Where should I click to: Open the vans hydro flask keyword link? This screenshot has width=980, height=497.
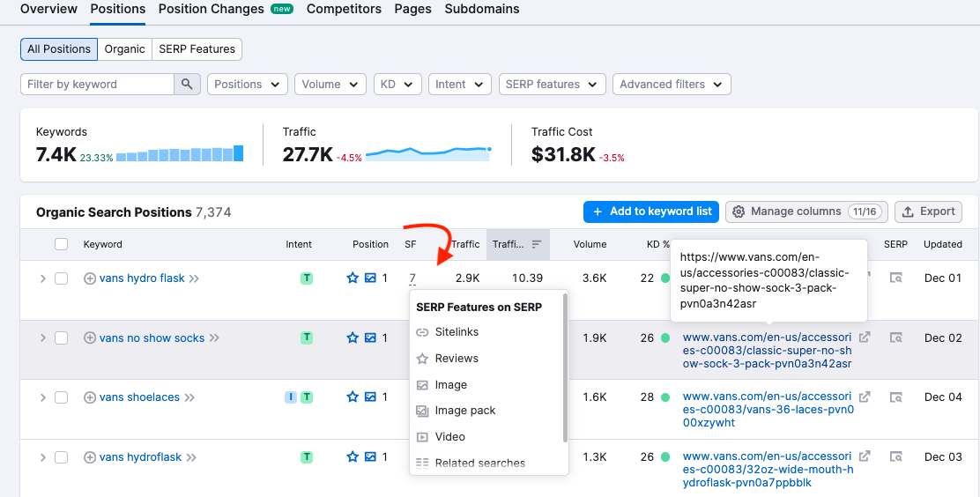click(x=142, y=278)
